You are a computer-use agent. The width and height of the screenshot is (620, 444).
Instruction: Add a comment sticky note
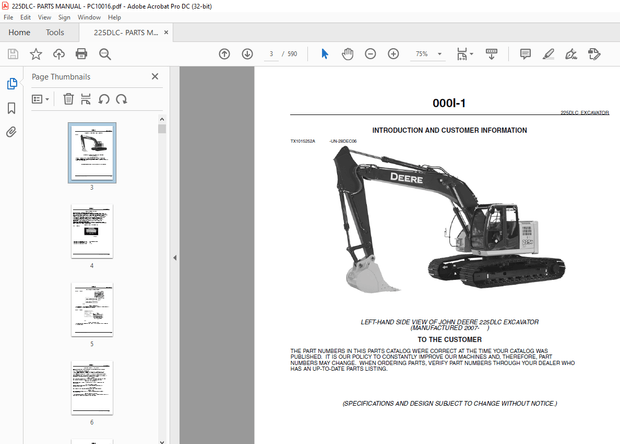(x=525, y=54)
